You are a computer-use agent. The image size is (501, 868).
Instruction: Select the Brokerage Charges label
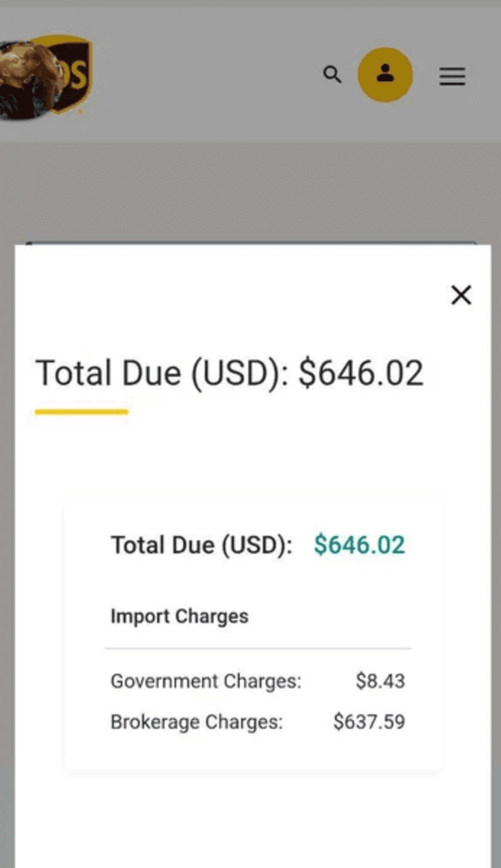pos(196,722)
